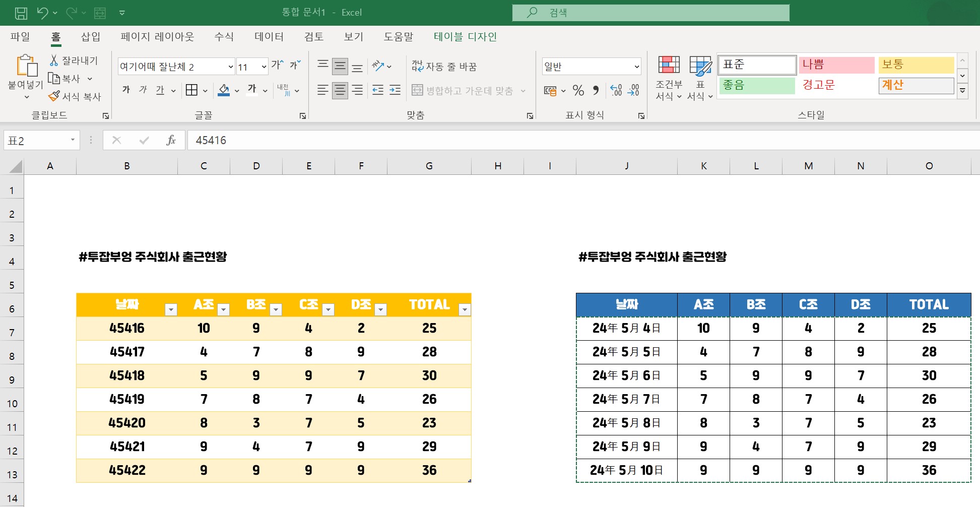Click the decrease decimal icon
Viewport: 980px width, 507px height.
[x=633, y=90]
